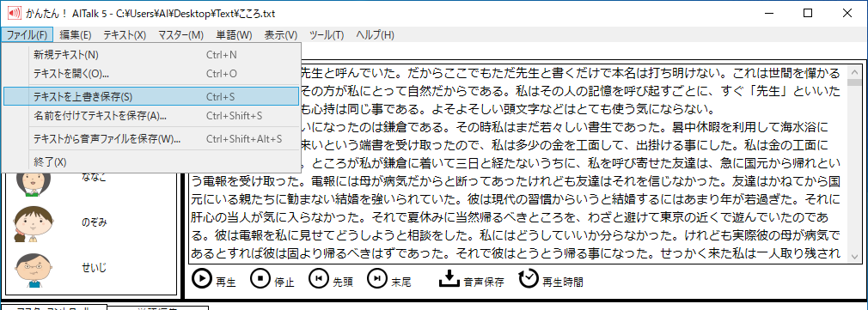Open the ヘルプ(H) menu
The image size is (868, 310).
[x=376, y=35]
